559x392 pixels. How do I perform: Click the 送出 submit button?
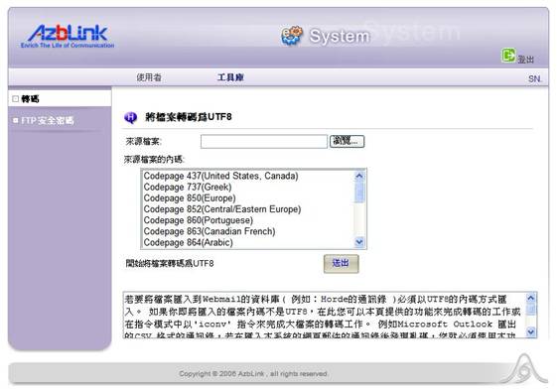coord(341,263)
